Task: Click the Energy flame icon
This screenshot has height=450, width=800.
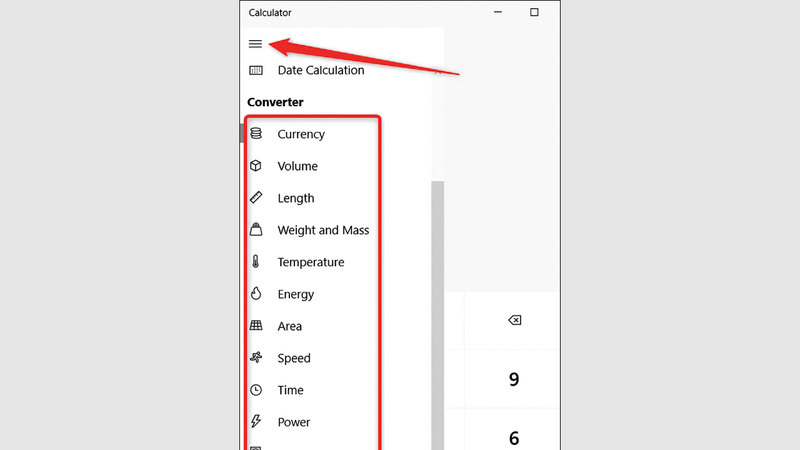Action: 256,294
